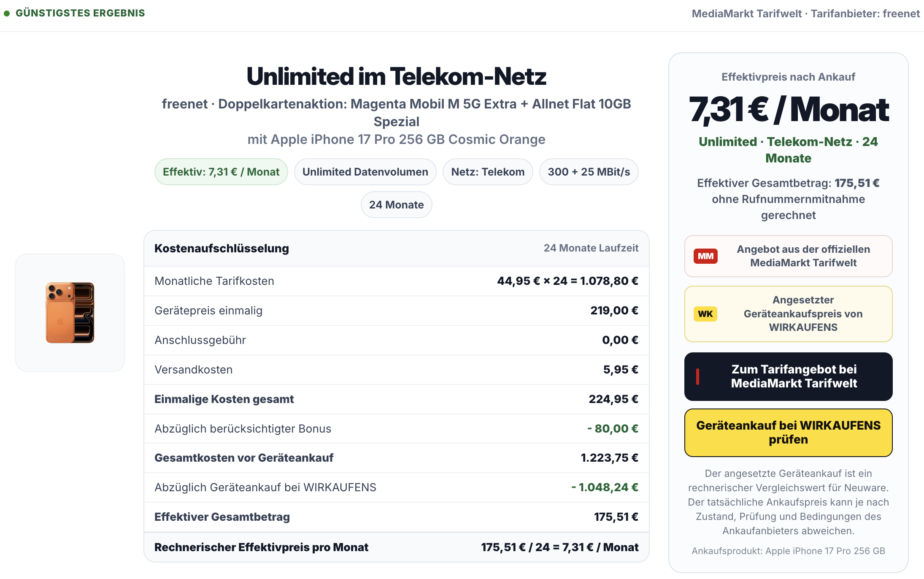The width and height of the screenshot is (924, 579).
Task: Click the Der angesetzte Geräteankauf disclaimer paragraph
Action: click(788, 502)
